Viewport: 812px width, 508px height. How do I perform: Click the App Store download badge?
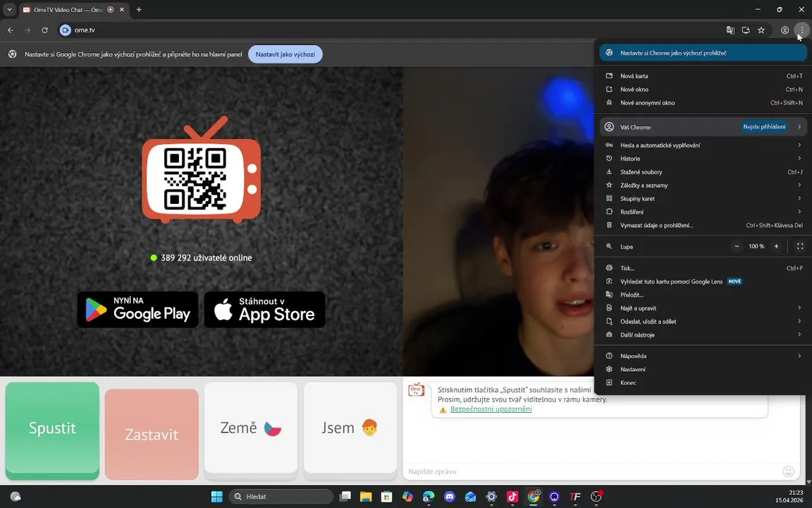tap(264, 310)
